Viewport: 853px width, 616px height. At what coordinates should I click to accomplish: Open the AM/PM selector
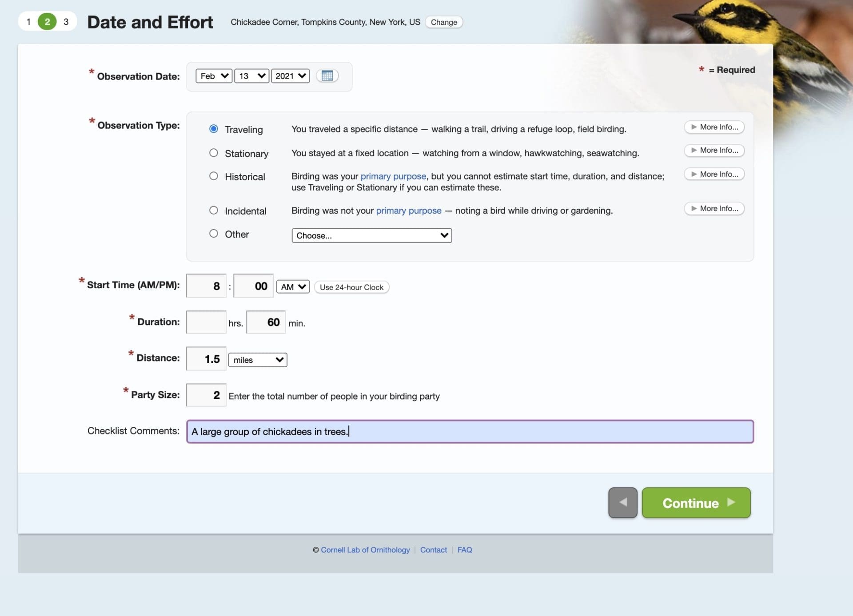click(292, 287)
